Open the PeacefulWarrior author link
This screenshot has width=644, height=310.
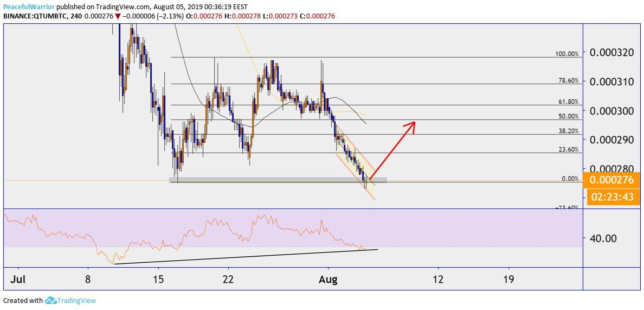[x=28, y=8]
